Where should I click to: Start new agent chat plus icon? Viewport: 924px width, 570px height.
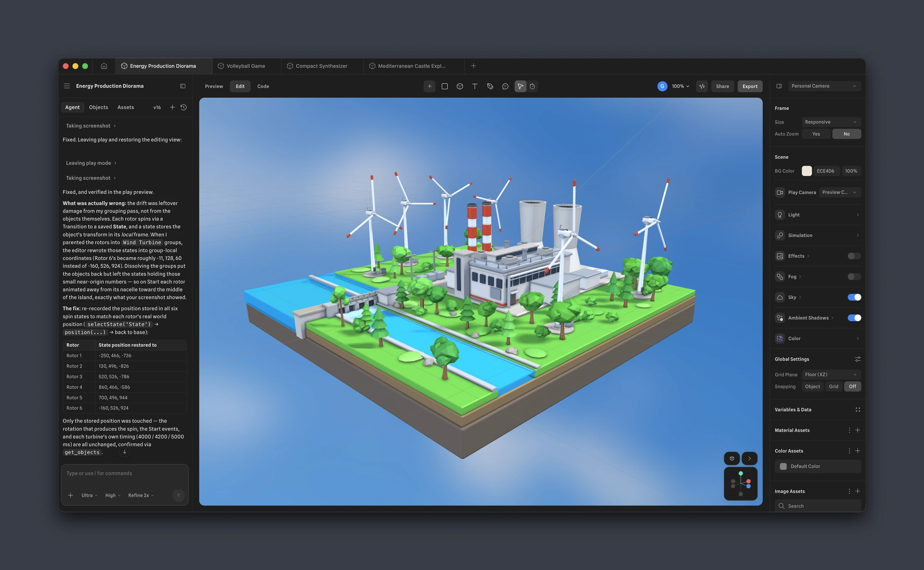tap(172, 107)
